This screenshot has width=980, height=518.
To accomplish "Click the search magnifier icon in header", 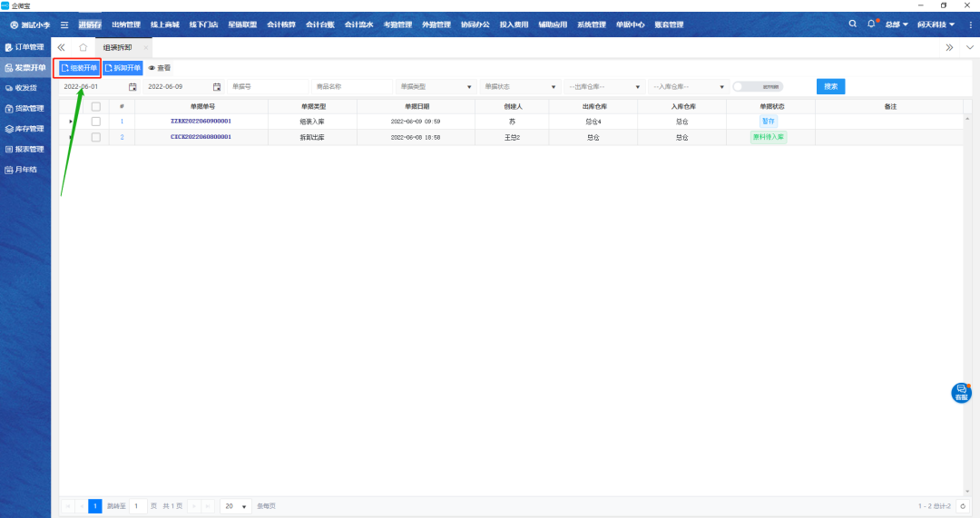I will 852,24.
